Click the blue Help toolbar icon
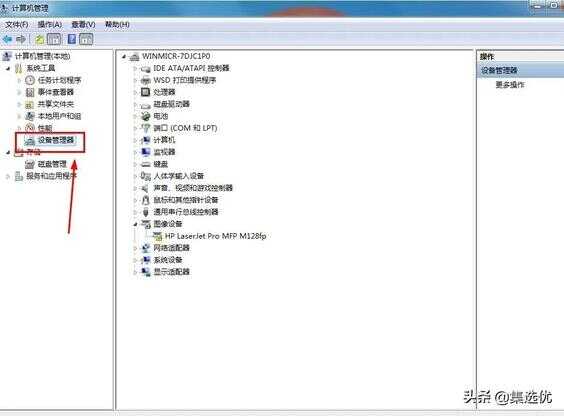 72,39
